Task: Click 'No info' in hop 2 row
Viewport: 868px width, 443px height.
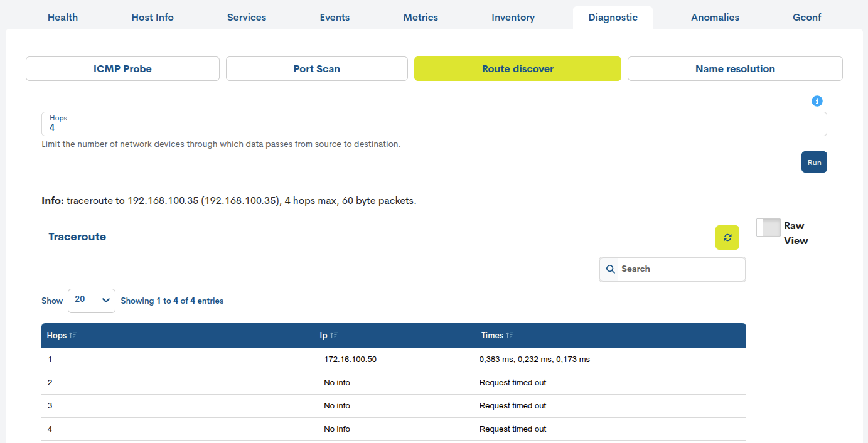Action: pyautogui.click(x=337, y=383)
